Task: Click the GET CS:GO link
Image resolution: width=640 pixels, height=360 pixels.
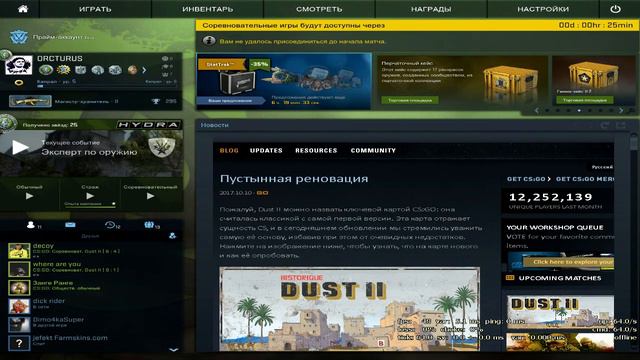Action: point(529,179)
